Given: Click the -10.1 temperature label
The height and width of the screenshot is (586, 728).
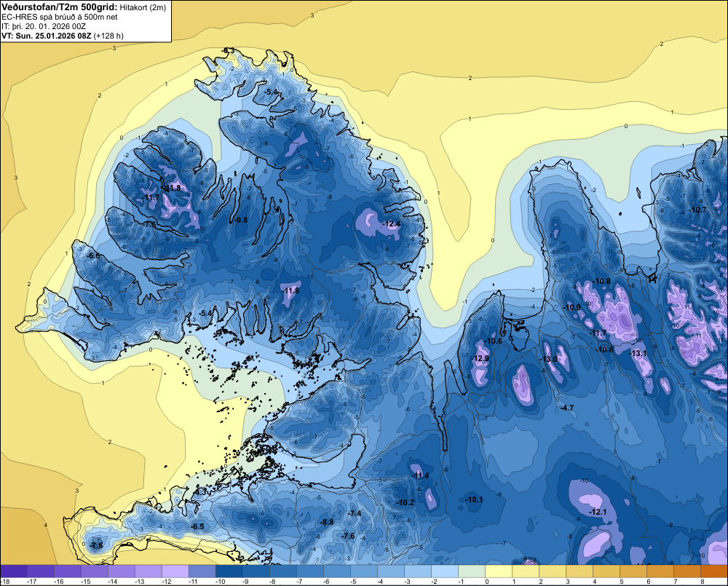Looking at the screenshot, I should 475,499.
